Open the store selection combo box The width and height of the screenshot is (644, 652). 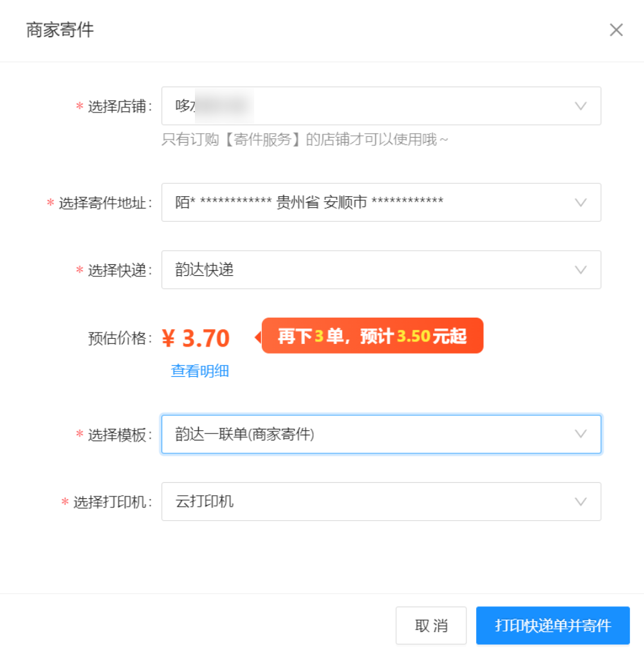(x=381, y=106)
